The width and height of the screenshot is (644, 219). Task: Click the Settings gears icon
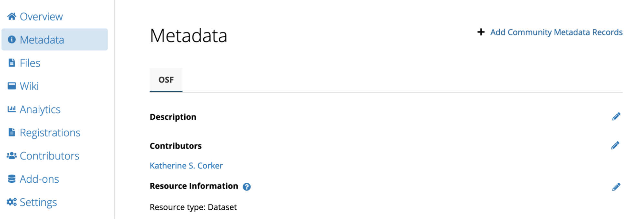12,202
